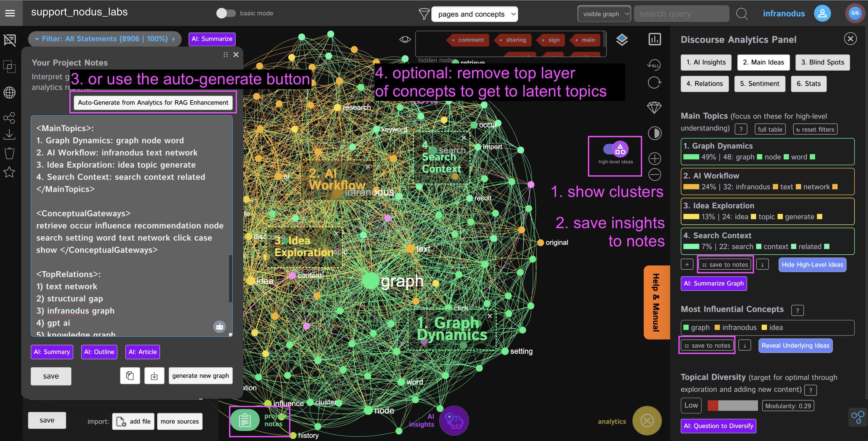Click the sidebar download export icon
This screenshot has height=441, width=868.
pos(10,135)
